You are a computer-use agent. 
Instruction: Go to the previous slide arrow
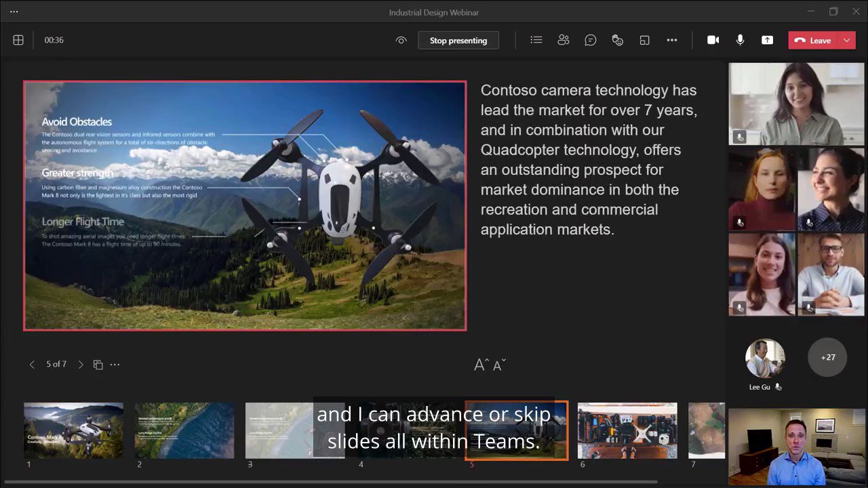pyautogui.click(x=32, y=365)
